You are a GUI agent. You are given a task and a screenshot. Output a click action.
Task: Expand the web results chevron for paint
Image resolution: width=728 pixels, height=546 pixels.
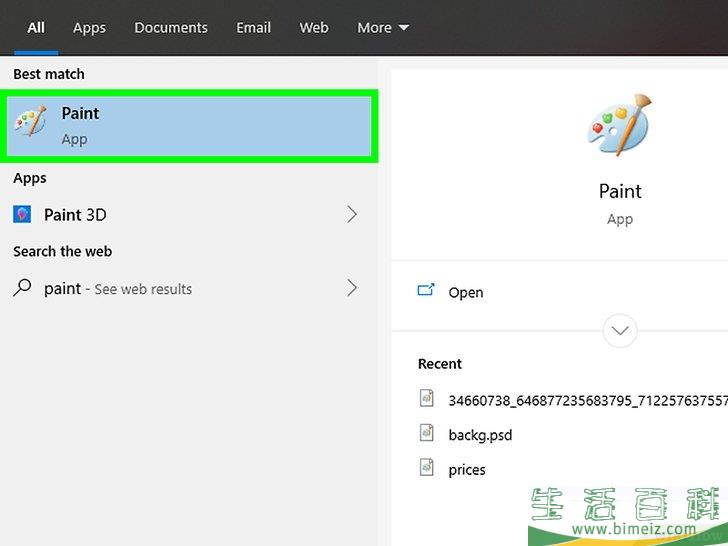(x=351, y=288)
